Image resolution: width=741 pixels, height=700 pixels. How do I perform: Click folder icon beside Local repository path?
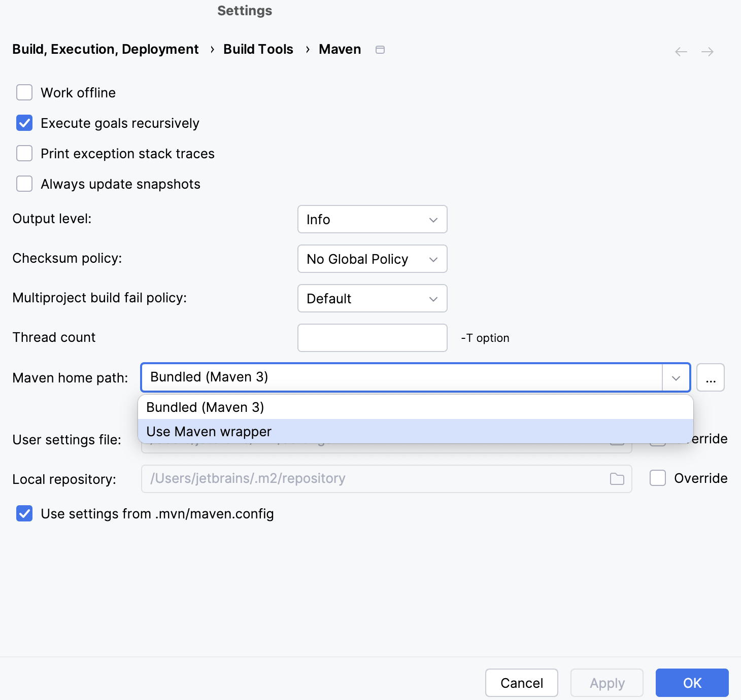tap(617, 478)
